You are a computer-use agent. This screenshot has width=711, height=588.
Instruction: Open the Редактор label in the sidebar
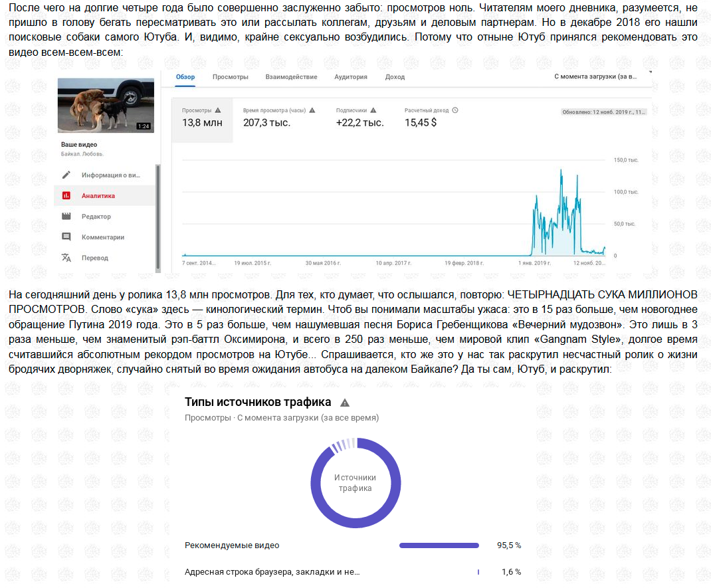96,216
